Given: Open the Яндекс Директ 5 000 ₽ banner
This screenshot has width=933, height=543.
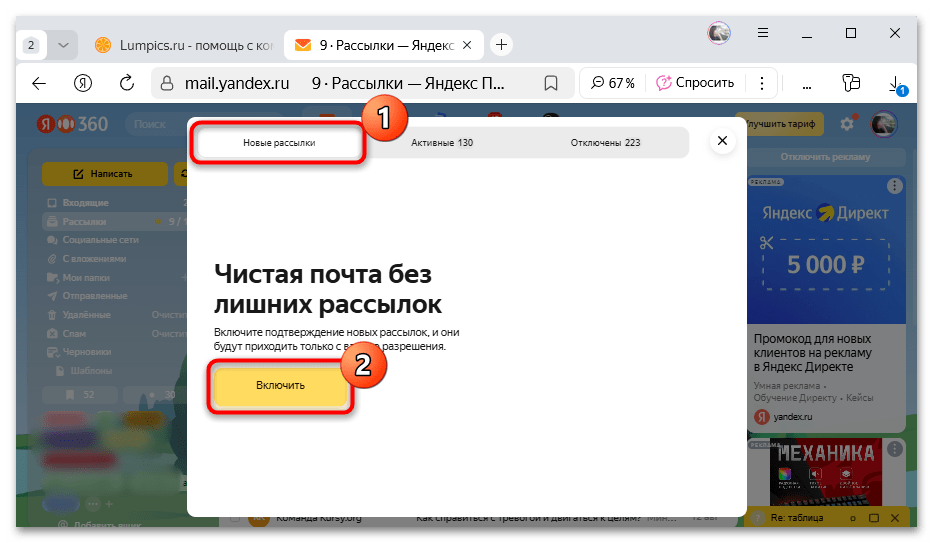Looking at the screenshot, I should tap(826, 250).
